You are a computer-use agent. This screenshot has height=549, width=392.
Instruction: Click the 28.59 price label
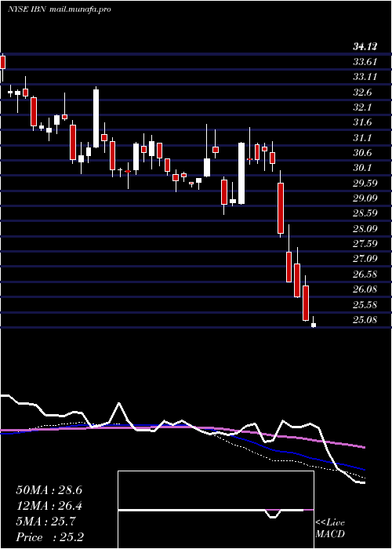365,213
